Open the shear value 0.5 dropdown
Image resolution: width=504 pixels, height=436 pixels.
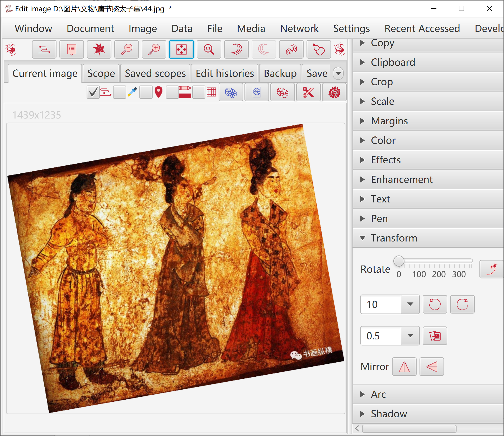click(410, 336)
